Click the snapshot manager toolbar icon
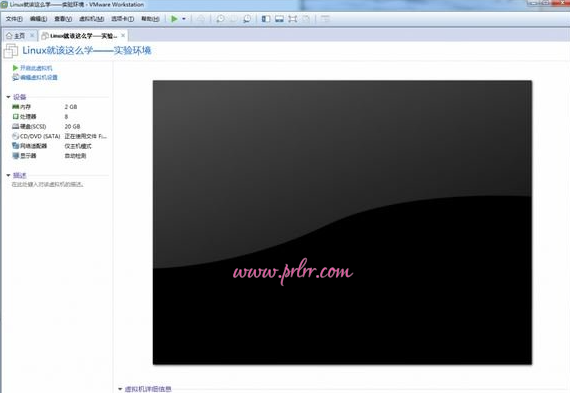The image size is (570, 393). [x=247, y=19]
